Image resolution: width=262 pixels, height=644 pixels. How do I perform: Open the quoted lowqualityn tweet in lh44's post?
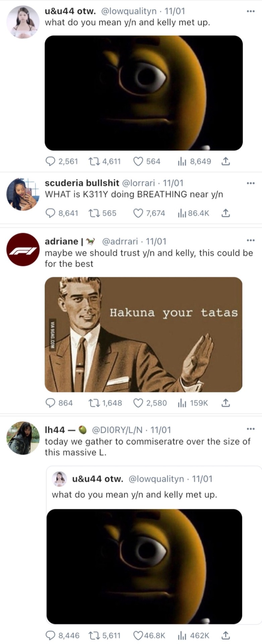pyautogui.click(x=154, y=545)
